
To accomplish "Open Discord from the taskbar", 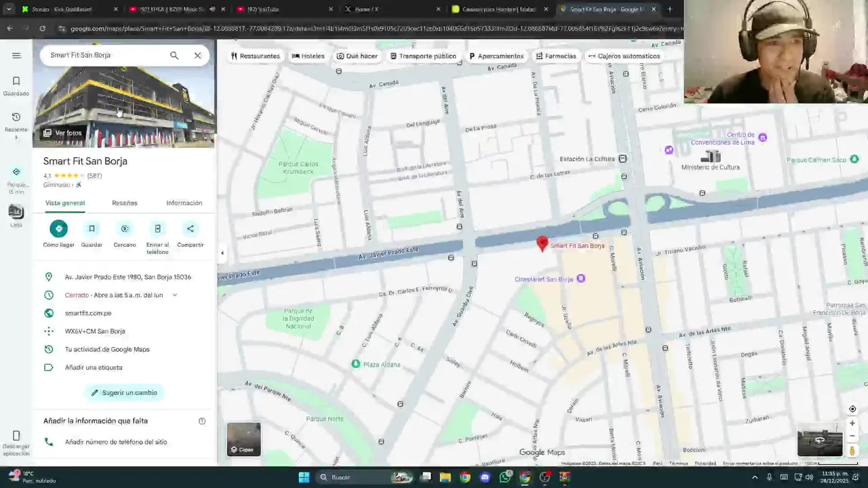I will point(485,477).
